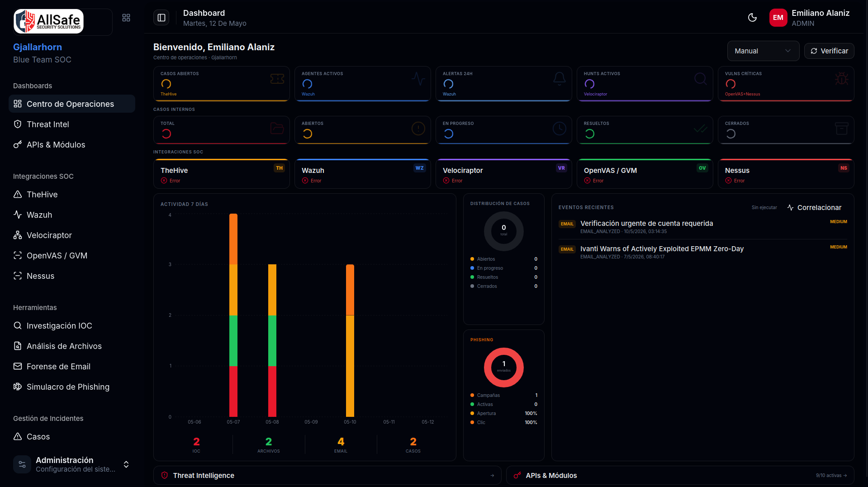Click the OpenVAS / GVM sidebar icon

click(x=18, y=255)
